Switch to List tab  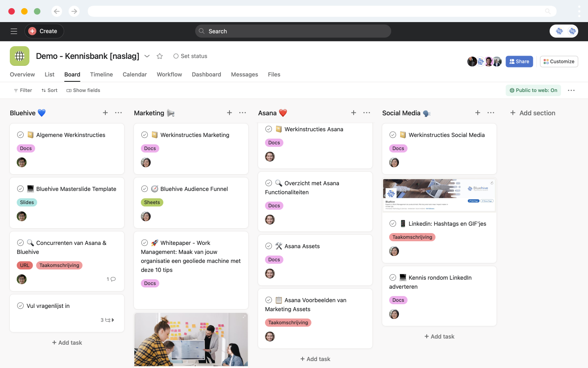click(x=49, y=74)
